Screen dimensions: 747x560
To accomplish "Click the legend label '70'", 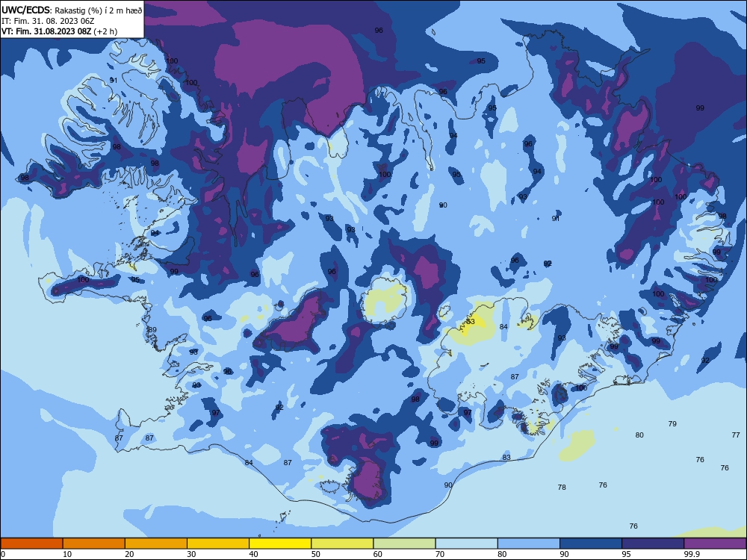I will coord(440,554).
